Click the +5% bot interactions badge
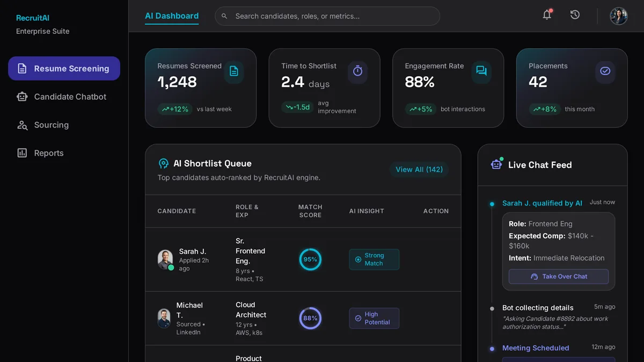Viewport: 644px width, 362px height. (421, 109)
